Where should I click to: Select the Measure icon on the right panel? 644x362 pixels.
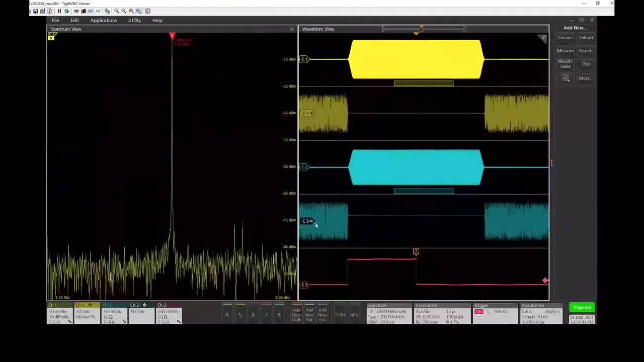[565, 50]
